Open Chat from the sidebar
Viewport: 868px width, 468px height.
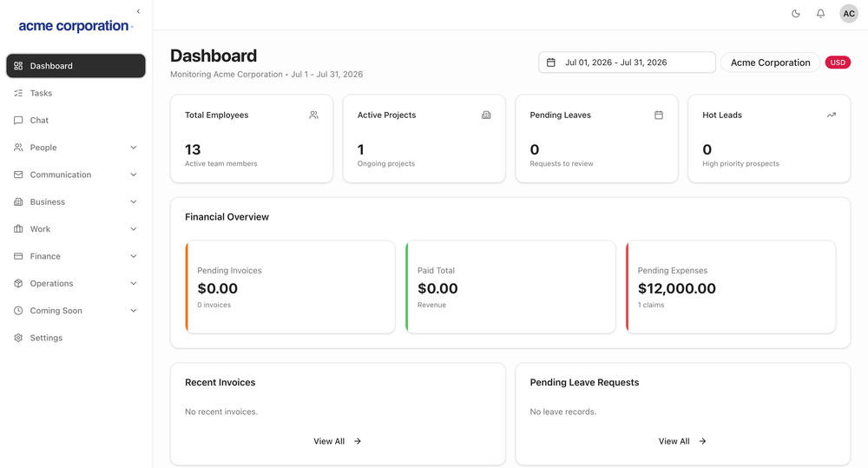pos(76,120)
